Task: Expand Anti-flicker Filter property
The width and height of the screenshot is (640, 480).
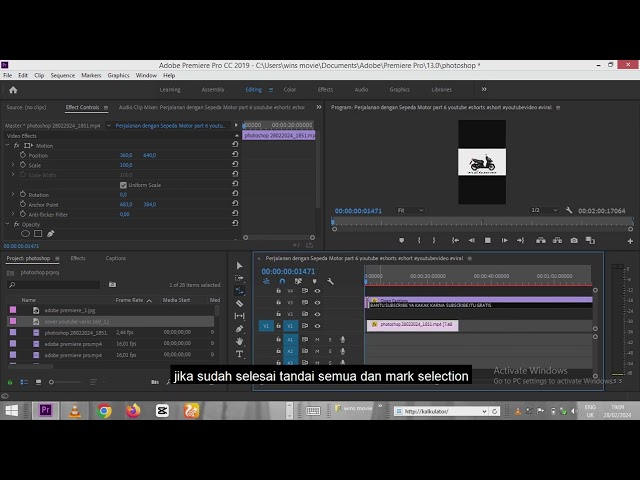Action: coord(13,214)
